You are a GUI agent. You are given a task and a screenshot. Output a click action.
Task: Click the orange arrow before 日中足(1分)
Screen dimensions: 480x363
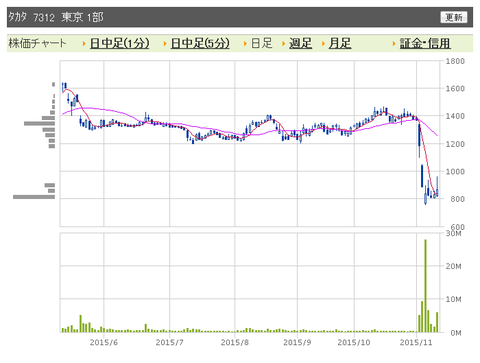point(84,44)
